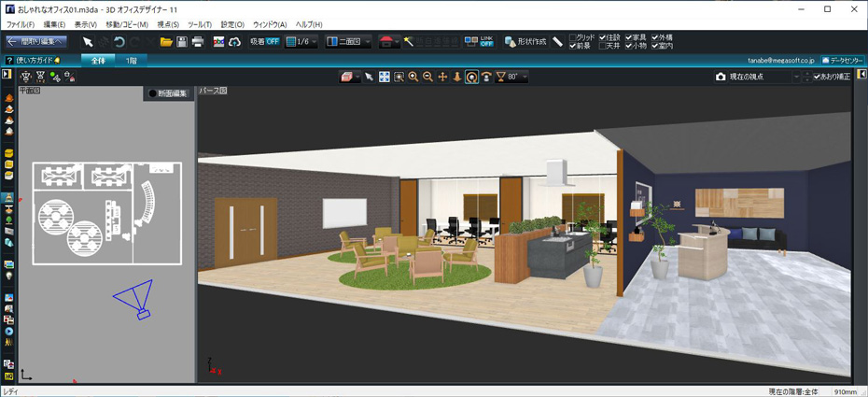
Task: Click the printer icon
Action: [x=198, y=41]
